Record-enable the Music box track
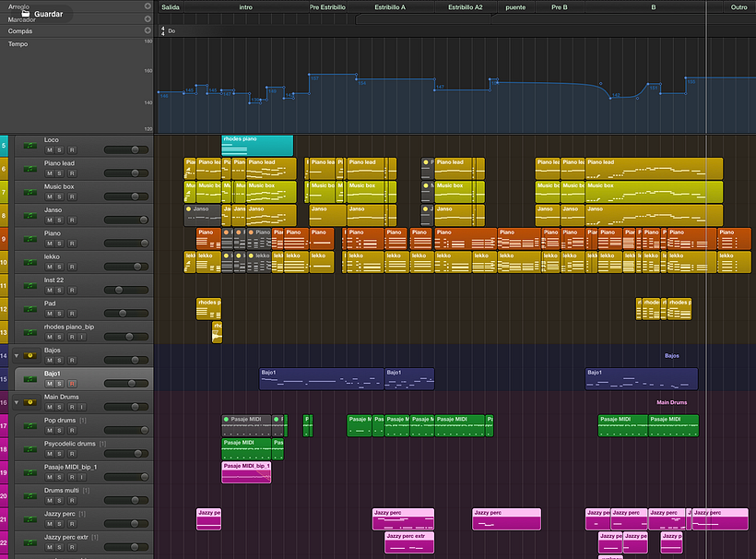756x559 pixels. tap(72, 196)
